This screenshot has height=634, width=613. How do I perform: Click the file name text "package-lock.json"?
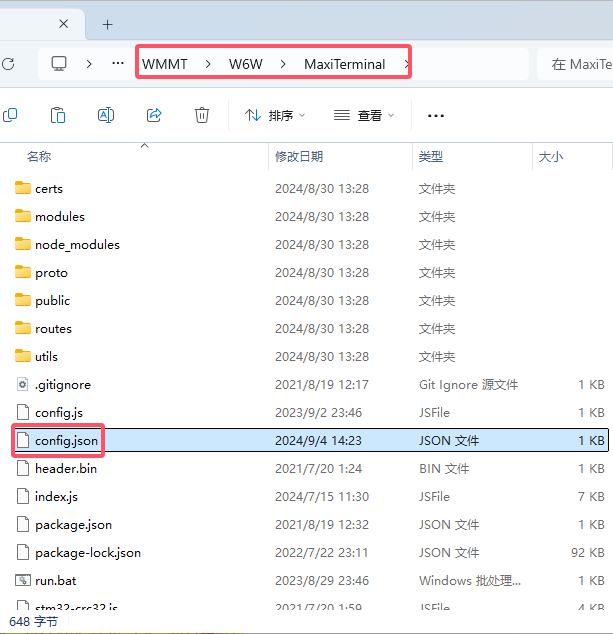[x=88, y=553]
